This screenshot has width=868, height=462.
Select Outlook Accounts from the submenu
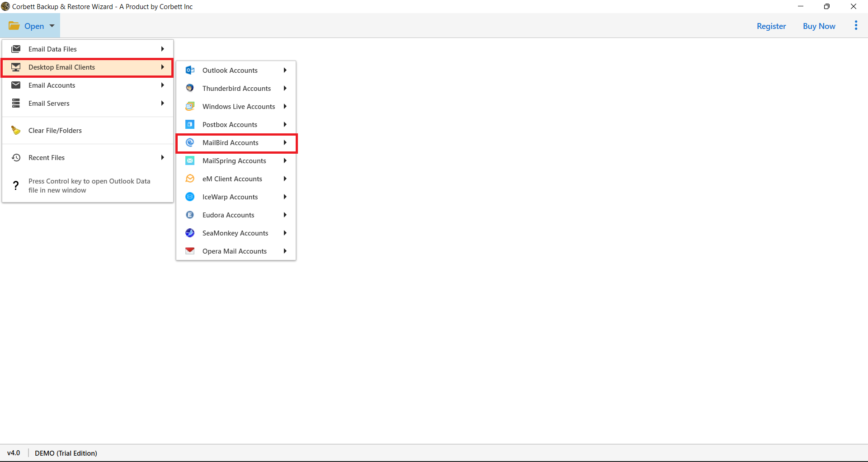point(236,70)
